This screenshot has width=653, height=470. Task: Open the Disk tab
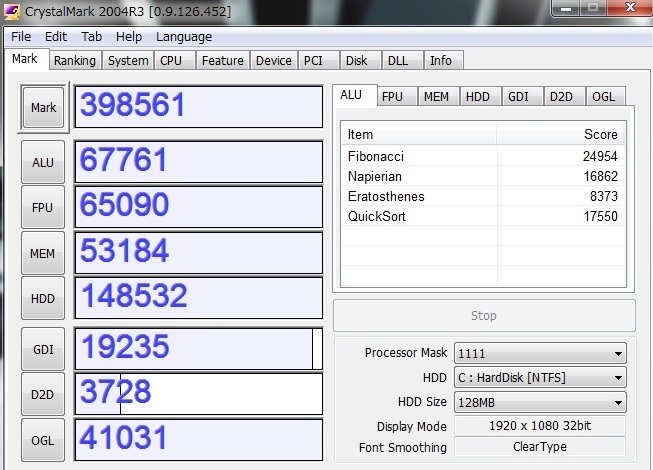[x=356, y=61]
